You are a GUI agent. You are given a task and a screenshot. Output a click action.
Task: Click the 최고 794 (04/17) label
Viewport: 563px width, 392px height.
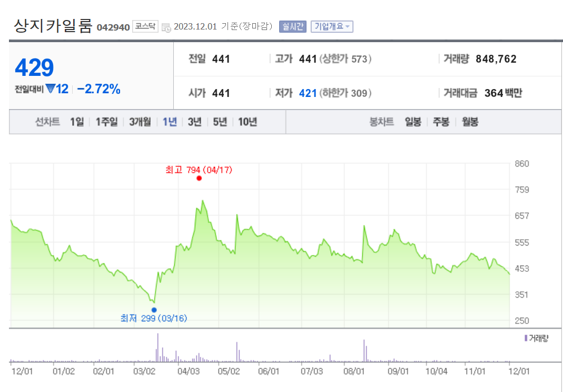pos(199,170)
